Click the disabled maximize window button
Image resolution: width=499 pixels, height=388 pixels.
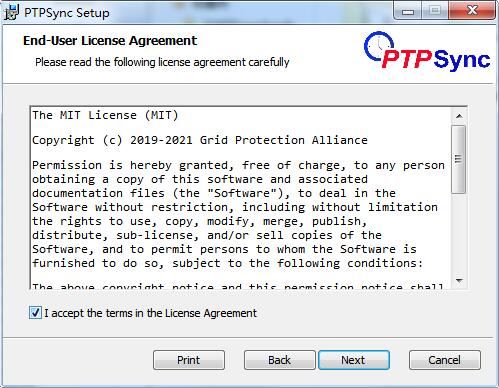point(435,11)
